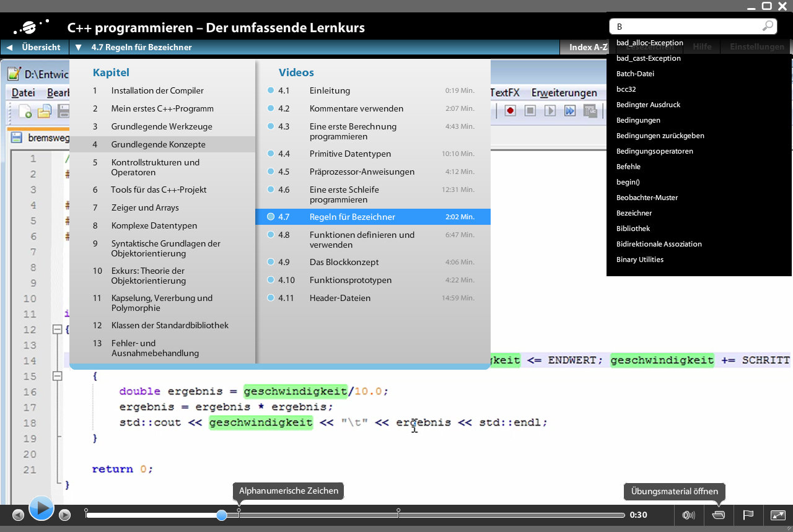Screen dimensions: 793x532
Task: Play the video with the blue play button
Action: point(41,508)
